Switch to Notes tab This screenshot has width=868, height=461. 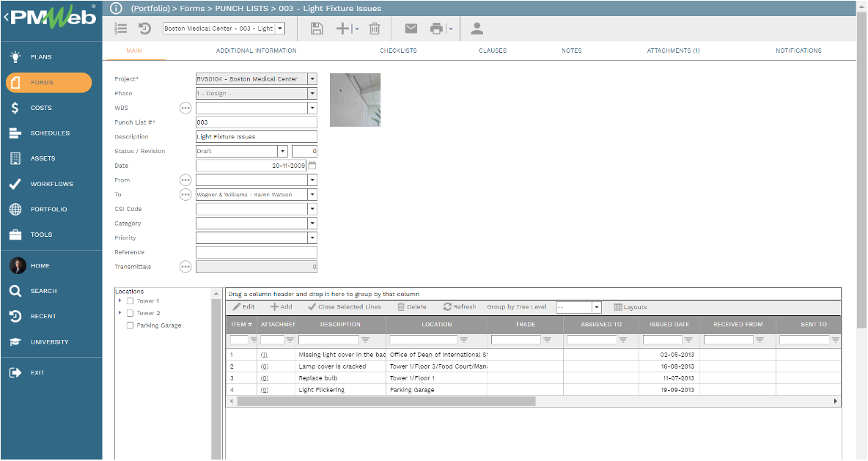coord(572,51)
